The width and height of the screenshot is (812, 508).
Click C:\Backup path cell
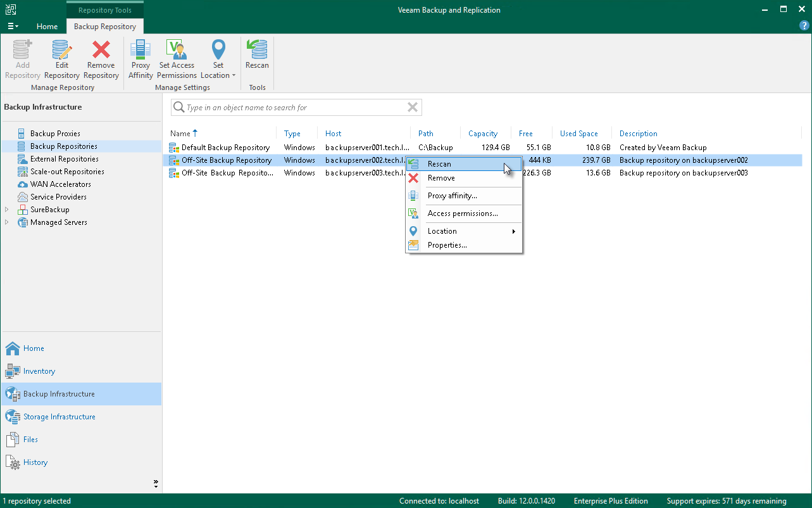click(435, 148)
